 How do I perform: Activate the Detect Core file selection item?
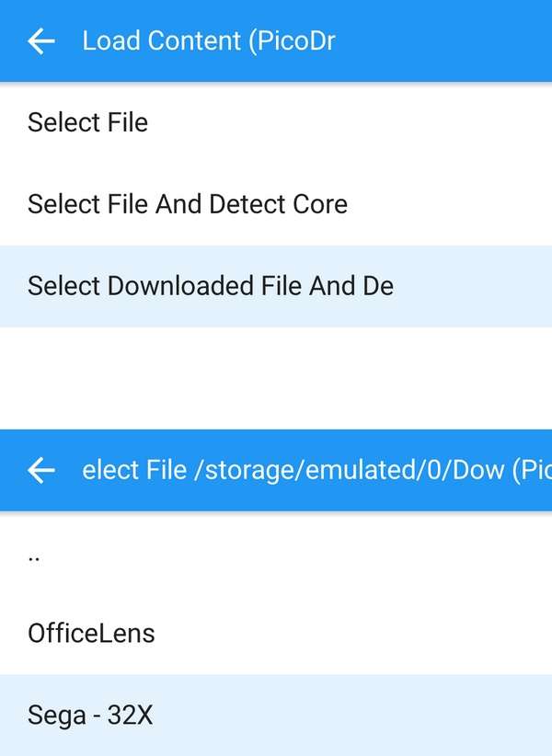point(276,204)
